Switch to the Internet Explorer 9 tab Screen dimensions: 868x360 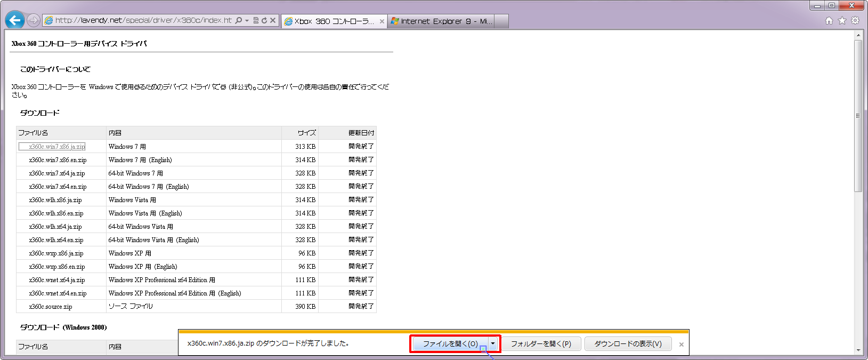click(441, 21)
